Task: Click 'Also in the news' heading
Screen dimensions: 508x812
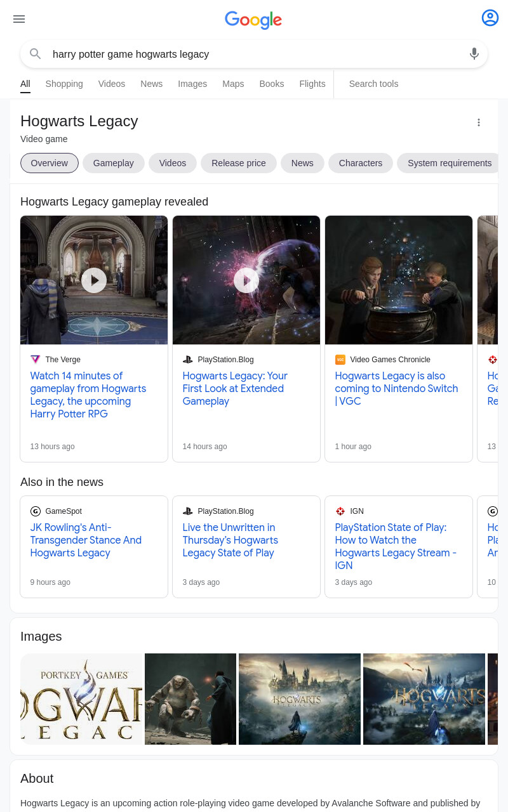Action: 62,482
